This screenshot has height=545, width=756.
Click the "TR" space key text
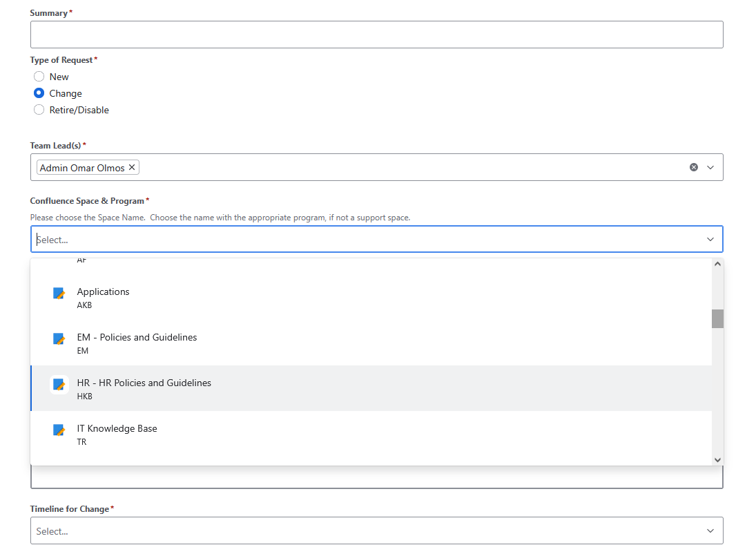click(x=81, y=442)
